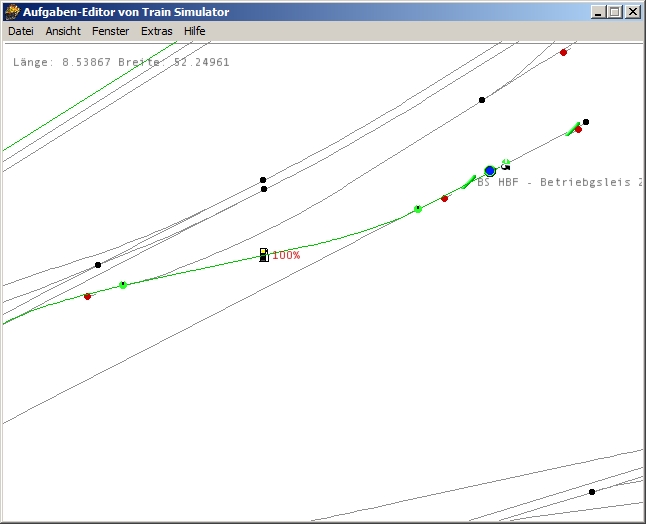The width and height of the screenshot is (646, 524).
Task: Click the red marker at bottom-left track end
Action: coord(87,296)
